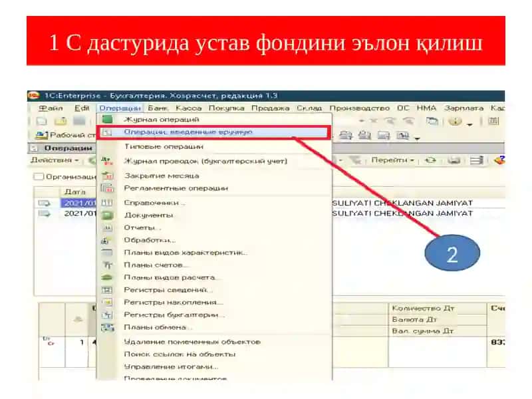Open the Действия dropdown
This screenshot has height=399, width=532.
[55, 160]
